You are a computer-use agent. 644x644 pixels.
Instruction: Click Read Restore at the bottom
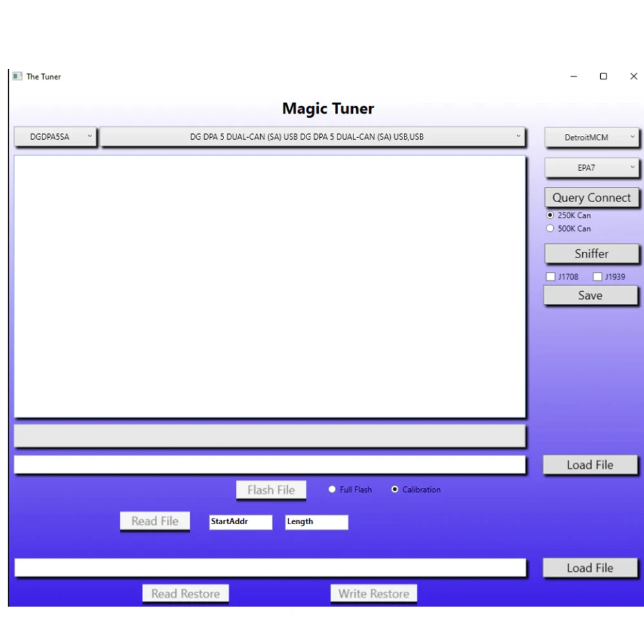click(185, 593)
